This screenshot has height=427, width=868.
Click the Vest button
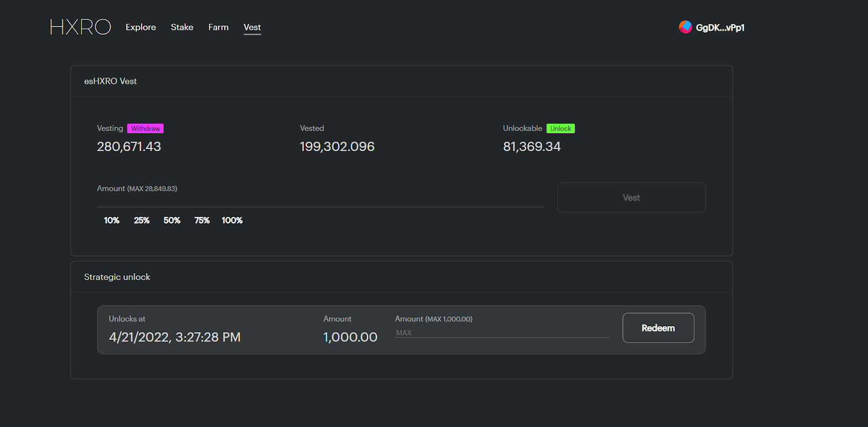click(631, 198)
